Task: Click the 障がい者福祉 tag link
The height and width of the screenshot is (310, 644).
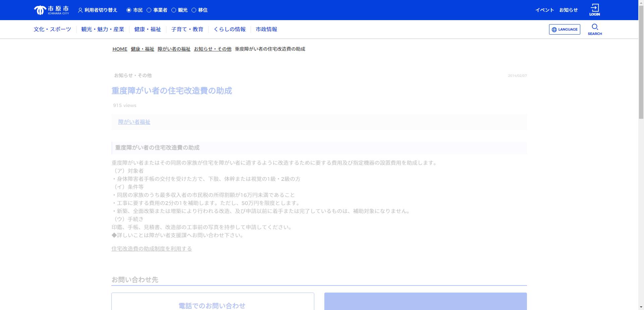Action: 134,122
